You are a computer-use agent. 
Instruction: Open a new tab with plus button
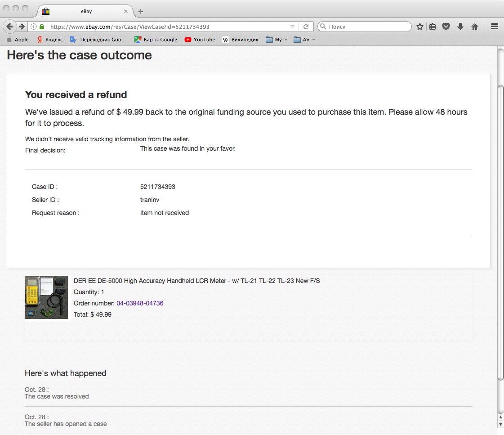click(141, 11)
